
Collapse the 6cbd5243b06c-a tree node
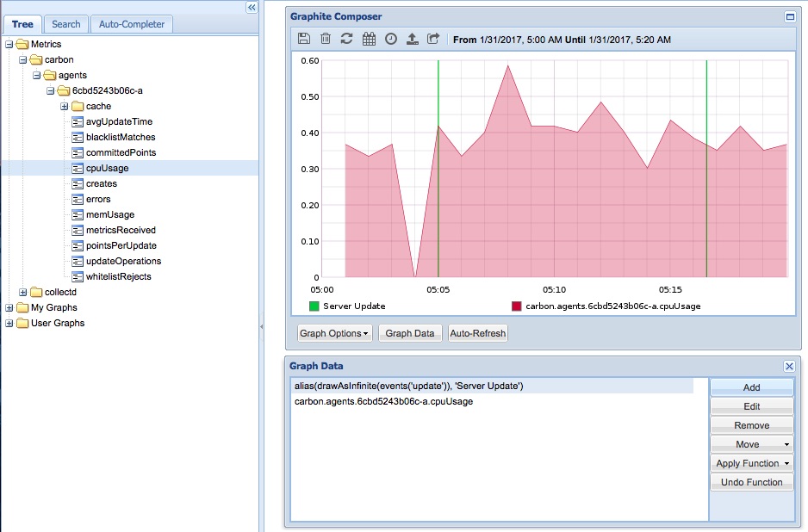(x=51, y=90)
